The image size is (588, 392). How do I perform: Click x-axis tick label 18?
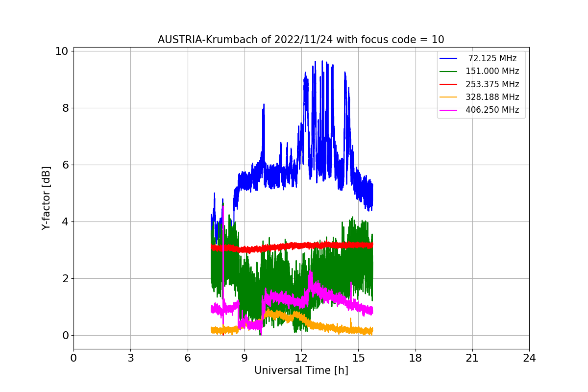click(x=416, y=358)
